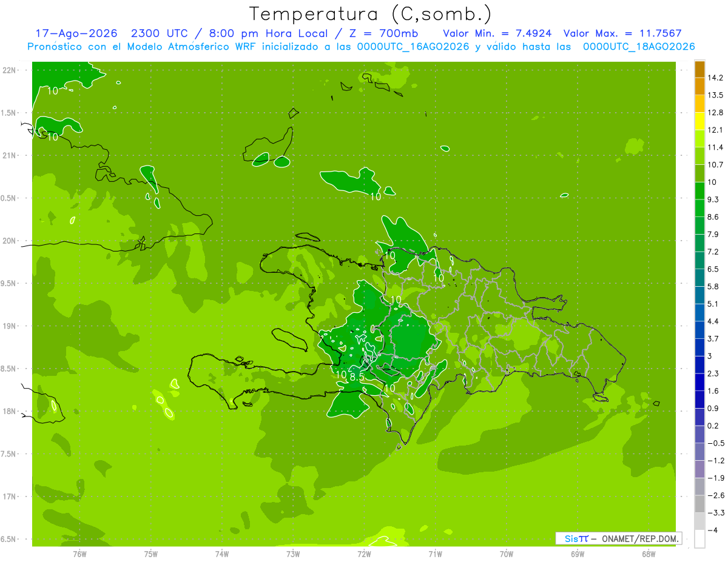Click the colorbar label '13.5'
Screen dimensions: 728x562
716,95
